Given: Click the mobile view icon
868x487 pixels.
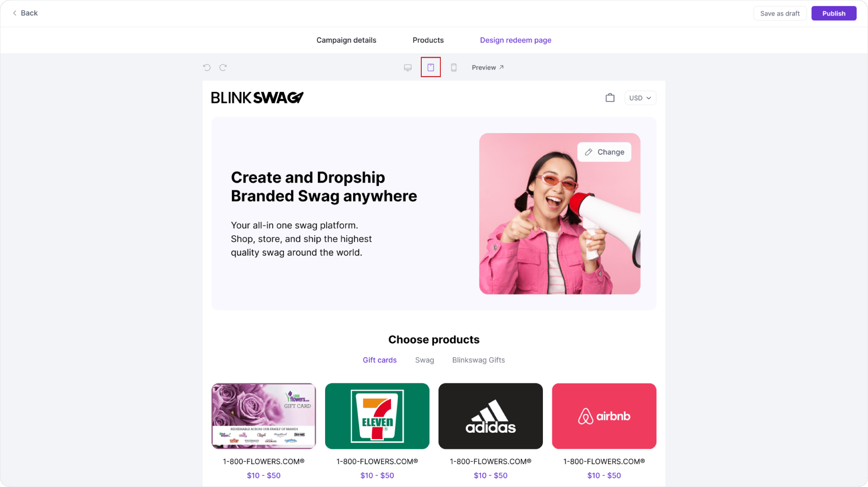Looking at the screenshot, I should pyautogui.click(x=453, y=67).
